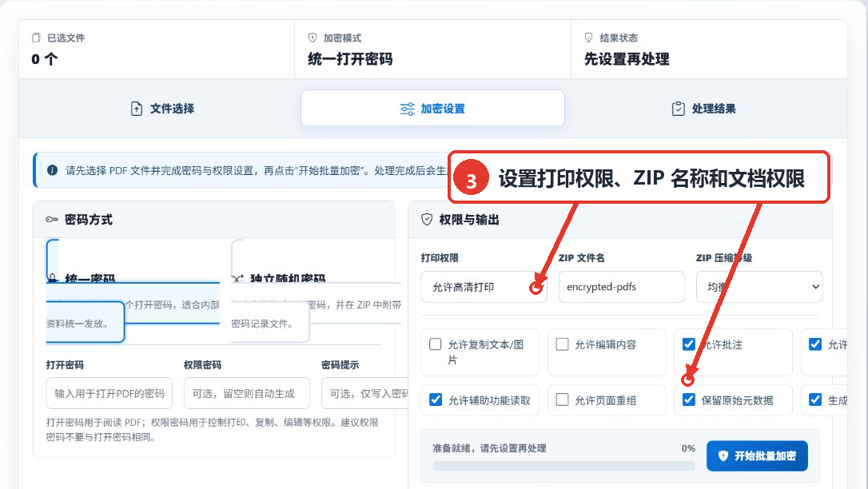
Task: Click the 统一打开密码 text
Action: click(x=350, y=59)
